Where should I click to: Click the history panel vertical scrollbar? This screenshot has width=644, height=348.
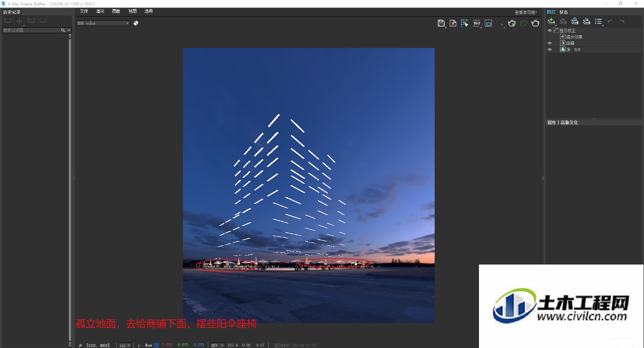pos(70,189)
